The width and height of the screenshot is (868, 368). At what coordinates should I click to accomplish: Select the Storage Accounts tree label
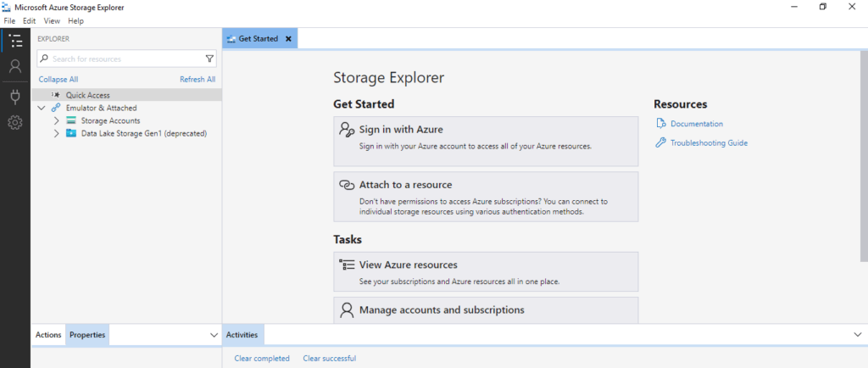click(111, 120)
